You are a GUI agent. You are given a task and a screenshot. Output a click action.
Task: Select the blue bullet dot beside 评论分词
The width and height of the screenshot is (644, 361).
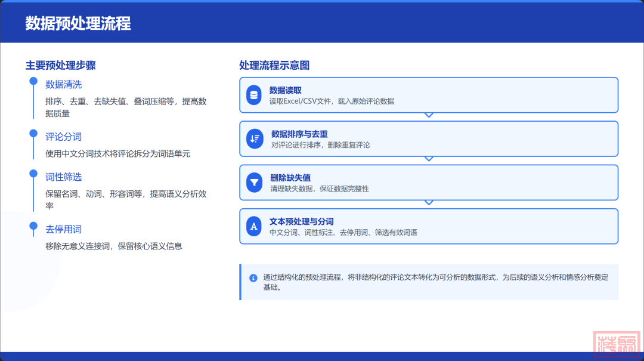[x=33, y=133]
